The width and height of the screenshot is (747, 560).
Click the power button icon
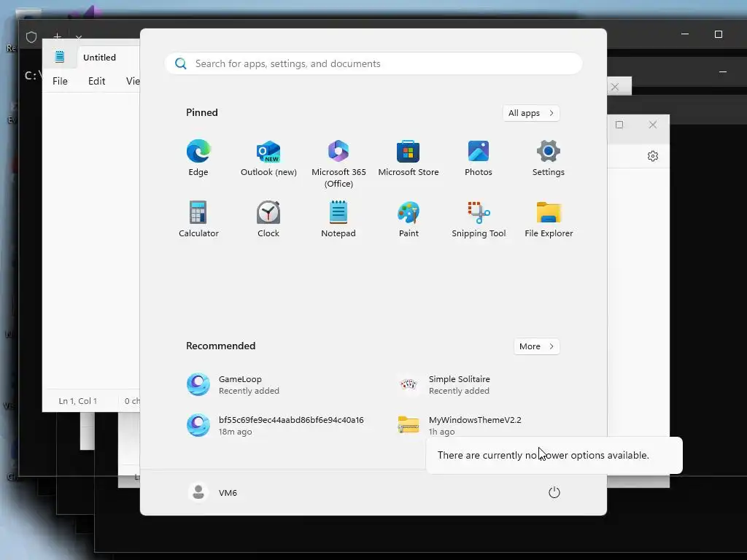[x=554, y=492]
